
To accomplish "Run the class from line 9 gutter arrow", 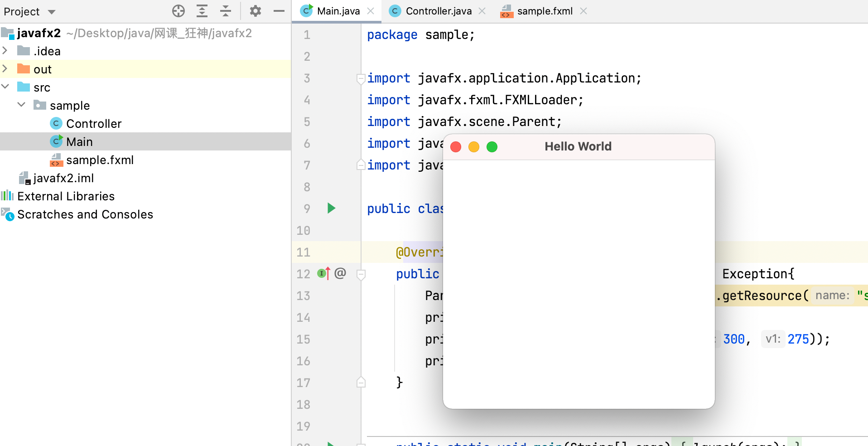I will [331, 208].
